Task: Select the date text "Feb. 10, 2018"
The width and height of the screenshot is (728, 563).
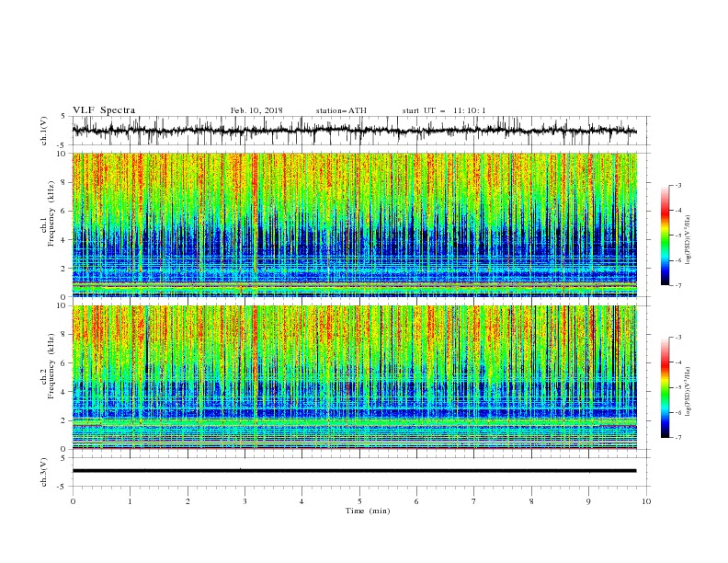Action: click(x=256, y=110)
